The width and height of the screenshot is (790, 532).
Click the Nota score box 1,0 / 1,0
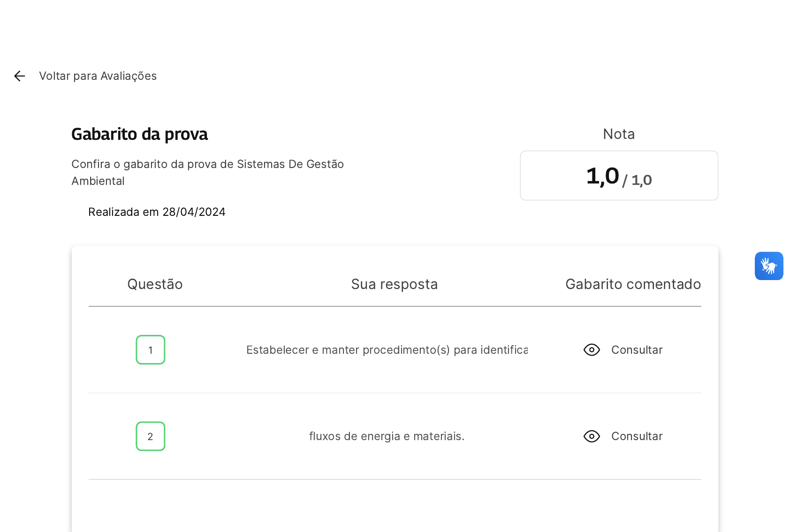[619, 175]
